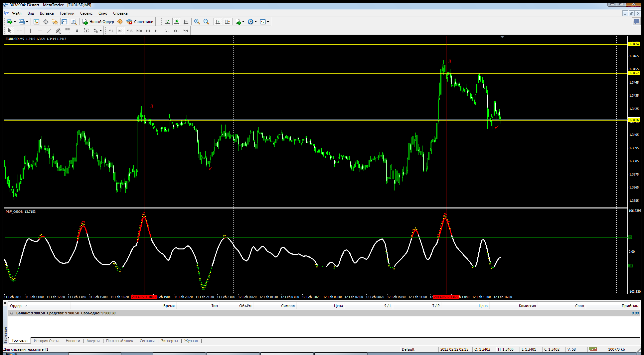Click the chat bubble icon at top right
Viewport: 644px width, 355px height.
tap(636, 22)
